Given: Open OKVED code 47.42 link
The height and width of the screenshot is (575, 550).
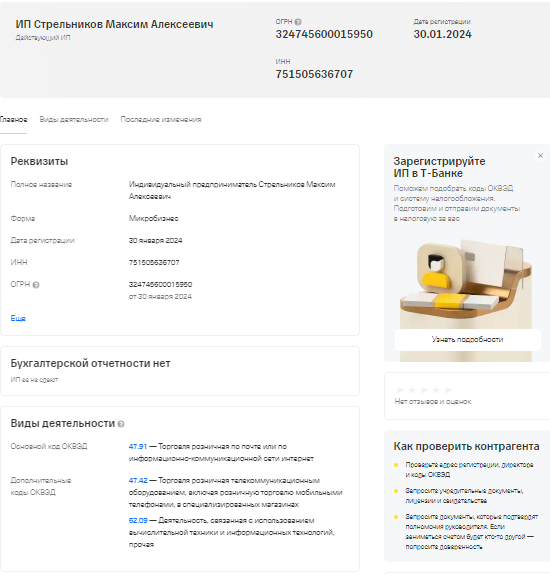Looking at the screenshot, I should 138,480.
